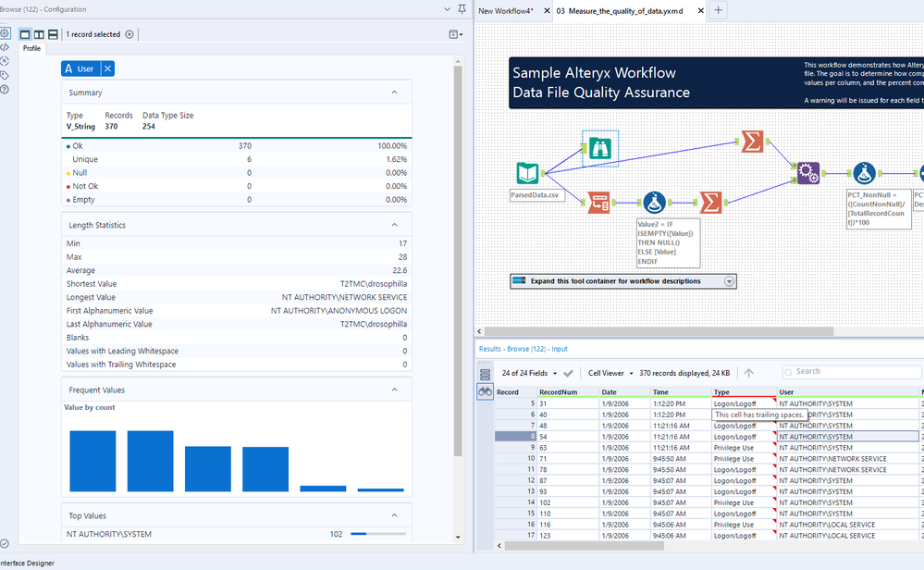Open the XML view icon in sidebar
Viewport: 924px width, 570px height.
click(x=6, y=47)
